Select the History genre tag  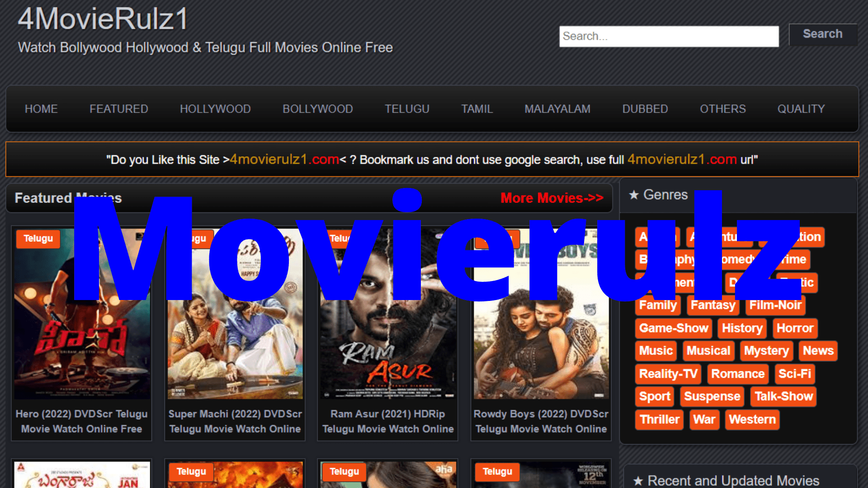point(742,328)
